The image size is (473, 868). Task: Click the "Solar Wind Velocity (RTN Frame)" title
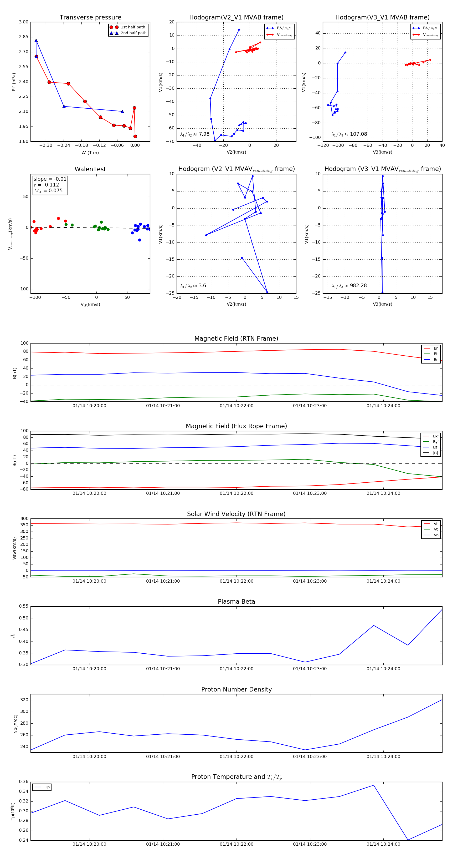(x=236, y=514)
